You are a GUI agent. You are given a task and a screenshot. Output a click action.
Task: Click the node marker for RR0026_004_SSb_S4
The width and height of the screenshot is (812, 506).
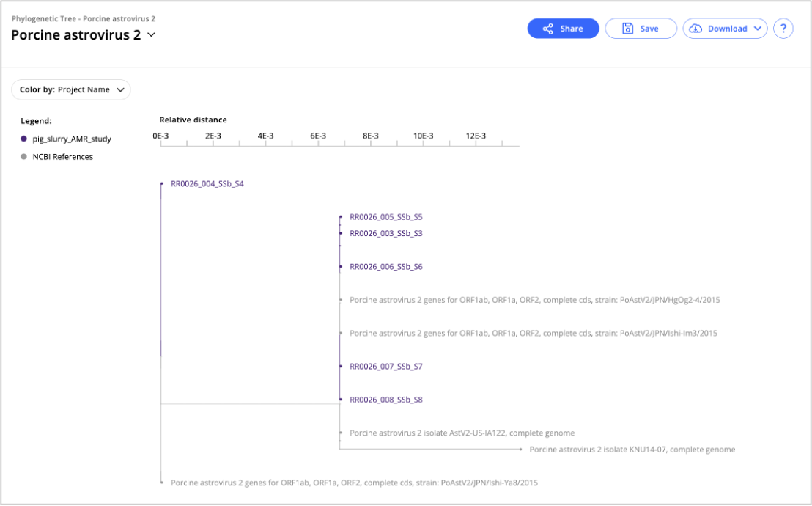point(162,183)
